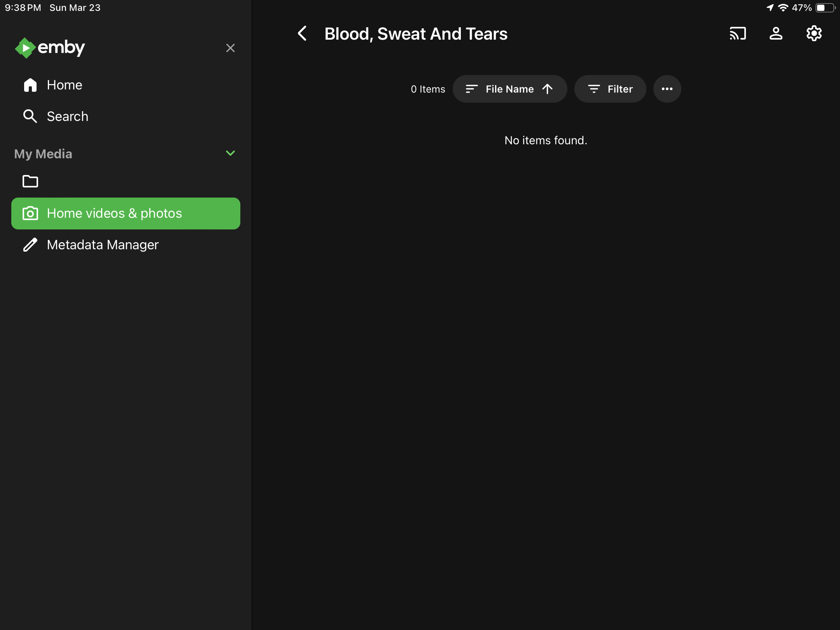Open the Filter options

[x=610, y=89]
